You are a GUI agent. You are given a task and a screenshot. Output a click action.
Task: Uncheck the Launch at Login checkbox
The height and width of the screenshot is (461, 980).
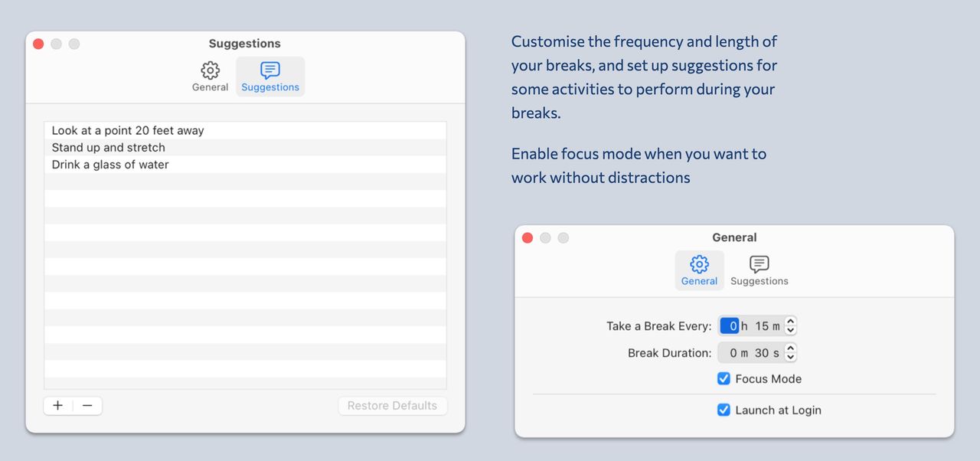pos(724,410)
